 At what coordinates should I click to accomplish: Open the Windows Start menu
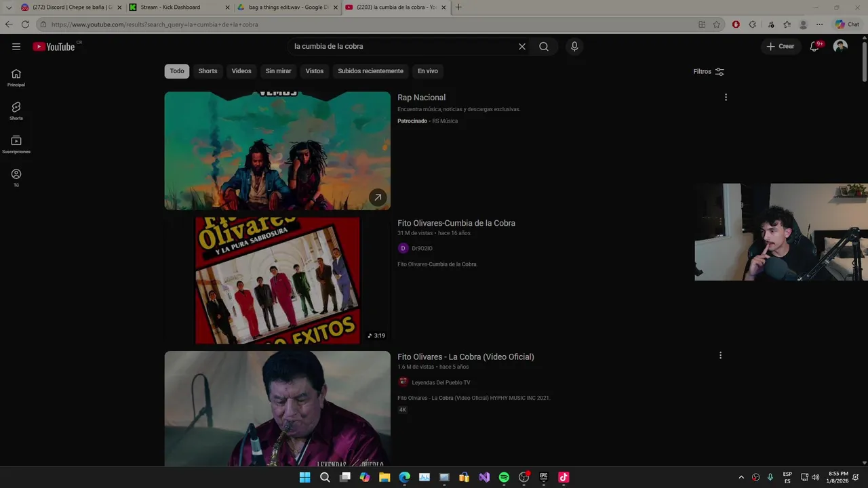pyautogui.click(x=305, y=477)
